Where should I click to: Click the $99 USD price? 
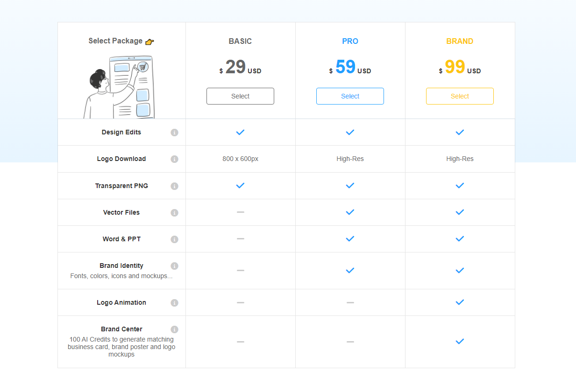(x=460, y=67)
